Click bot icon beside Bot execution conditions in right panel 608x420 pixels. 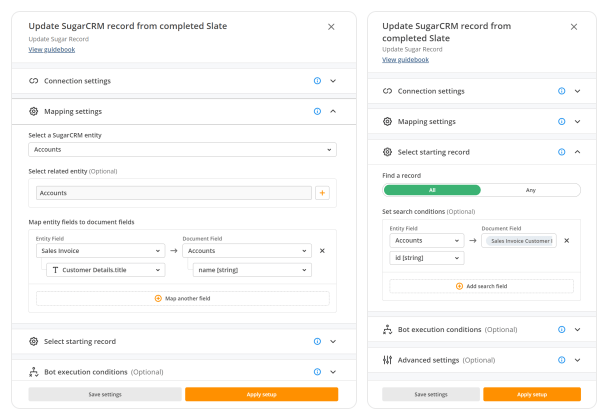coord(387,329)
